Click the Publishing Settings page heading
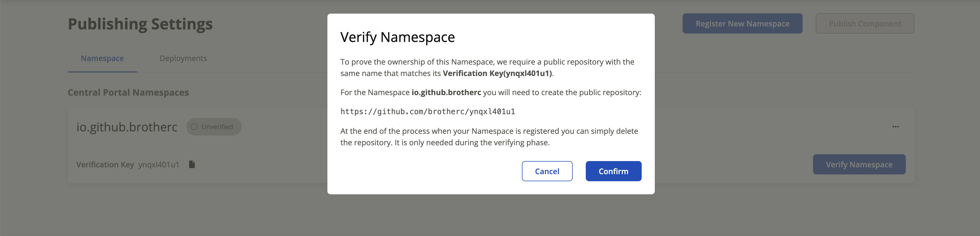 click(x=140, y=24)
